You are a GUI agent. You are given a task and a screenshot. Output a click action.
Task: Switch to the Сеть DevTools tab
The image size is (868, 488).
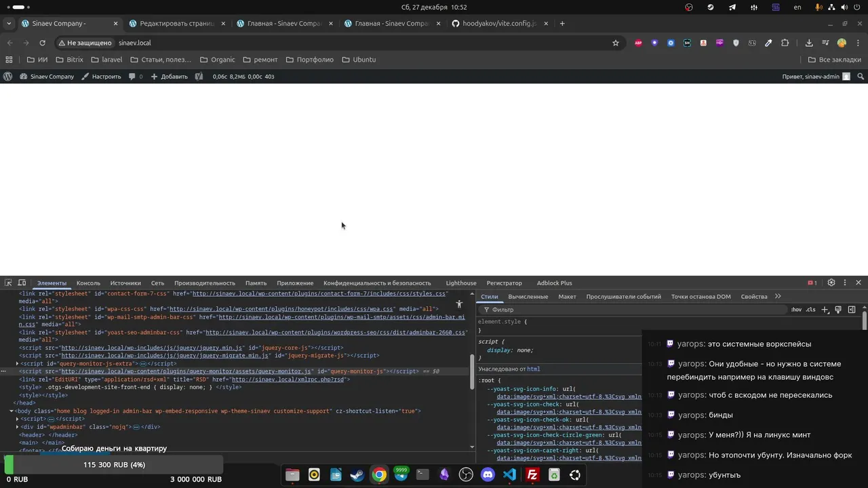[x=157, y=283]
